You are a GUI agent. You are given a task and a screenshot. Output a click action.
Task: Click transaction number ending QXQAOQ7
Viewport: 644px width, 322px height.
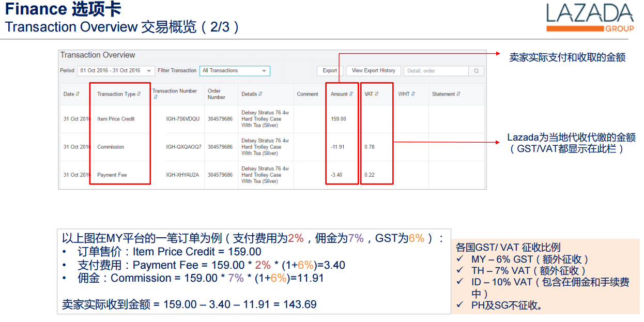coord(183,147)
